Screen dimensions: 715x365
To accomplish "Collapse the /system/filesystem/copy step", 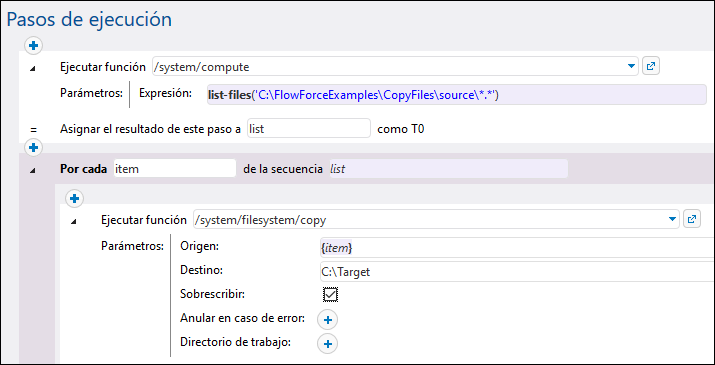I will 73,221.
